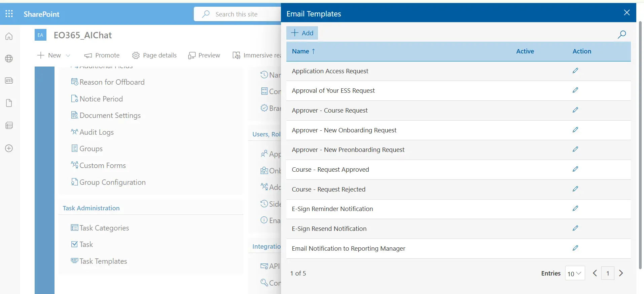Open the Audit Logs link
The image size is (644, 294).
tap(92, 132)
